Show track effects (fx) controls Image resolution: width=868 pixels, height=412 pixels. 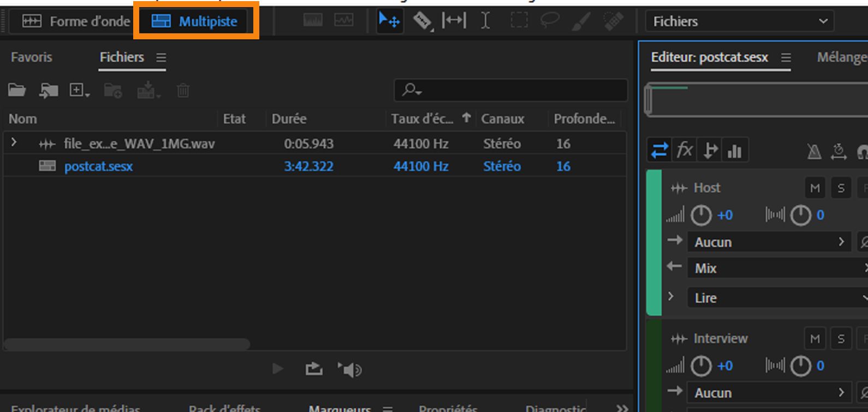685,150
